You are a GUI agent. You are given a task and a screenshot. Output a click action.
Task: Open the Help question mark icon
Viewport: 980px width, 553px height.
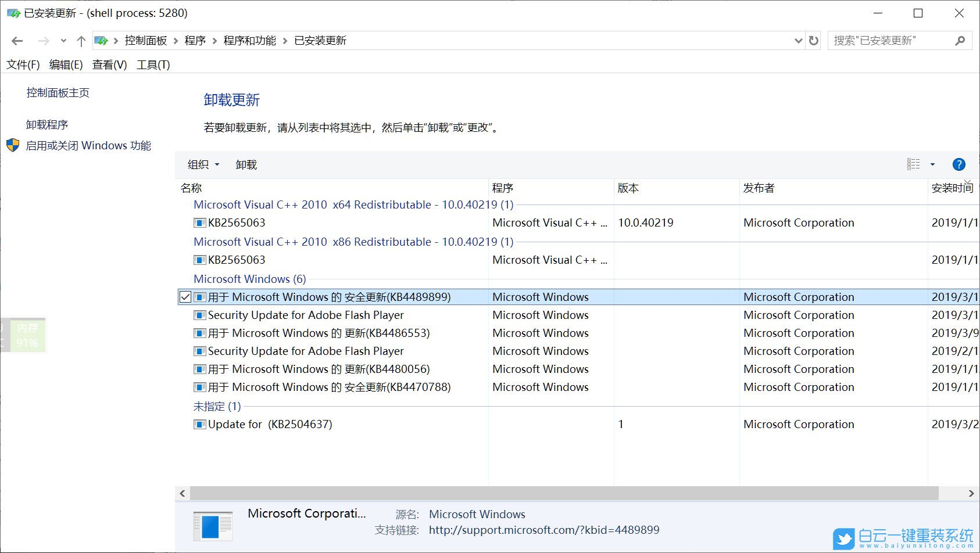pos(958,164)
